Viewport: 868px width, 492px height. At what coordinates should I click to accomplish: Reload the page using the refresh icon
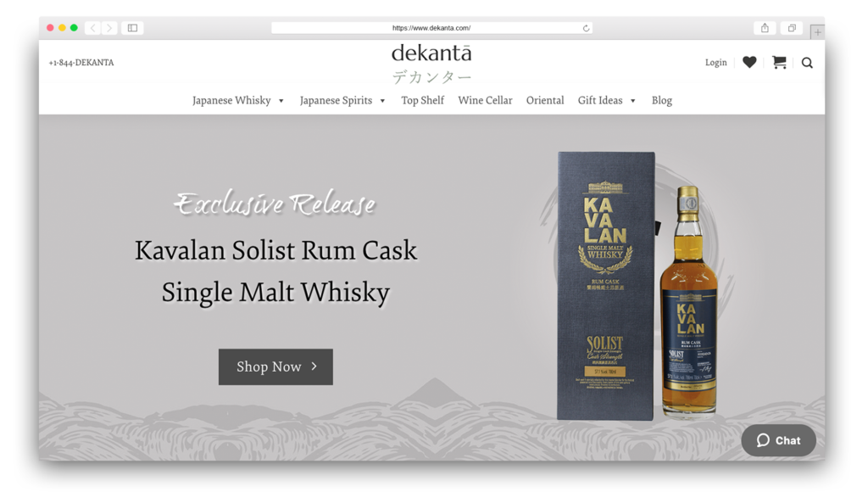tap(586, 28)
